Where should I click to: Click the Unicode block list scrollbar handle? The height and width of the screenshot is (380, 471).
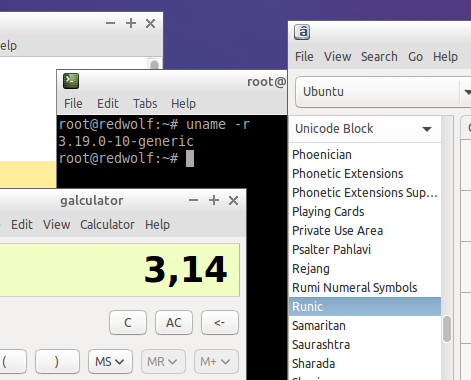(447, 329)
